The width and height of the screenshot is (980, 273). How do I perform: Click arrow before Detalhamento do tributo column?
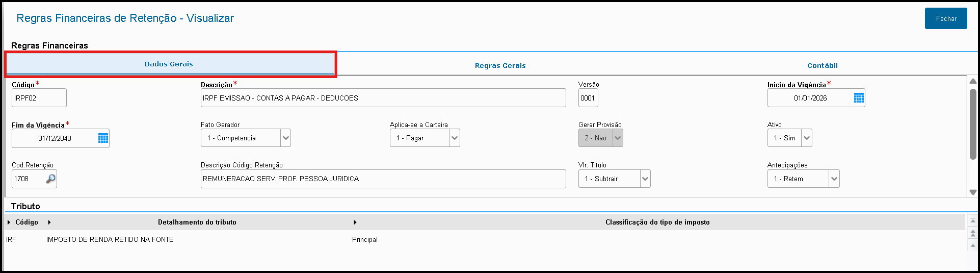point(49,222)
